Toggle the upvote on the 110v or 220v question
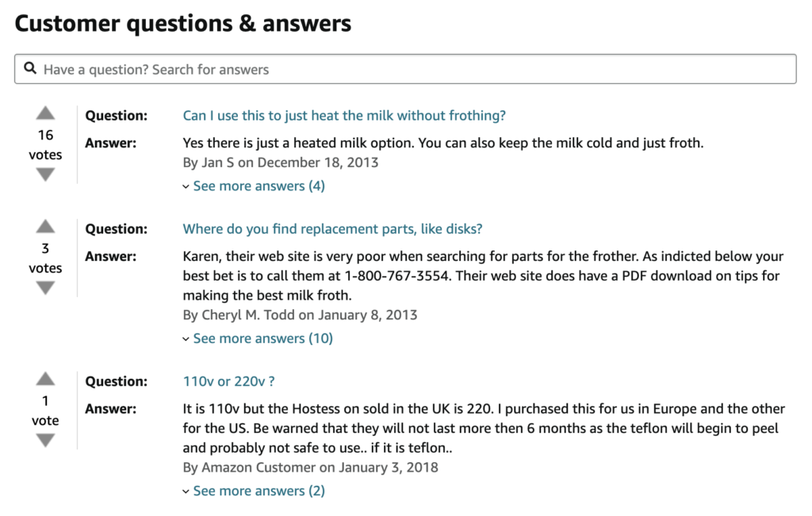Screen dimensions: 812x516 45,380
